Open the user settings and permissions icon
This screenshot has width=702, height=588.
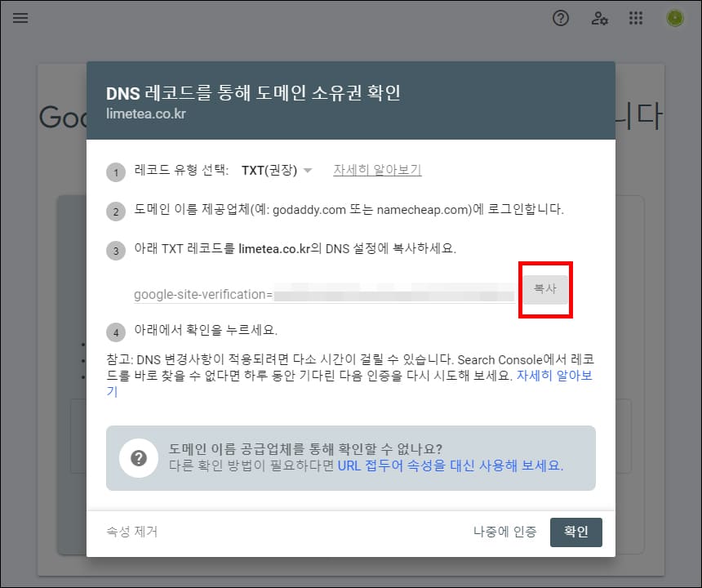tap(599, 18)
